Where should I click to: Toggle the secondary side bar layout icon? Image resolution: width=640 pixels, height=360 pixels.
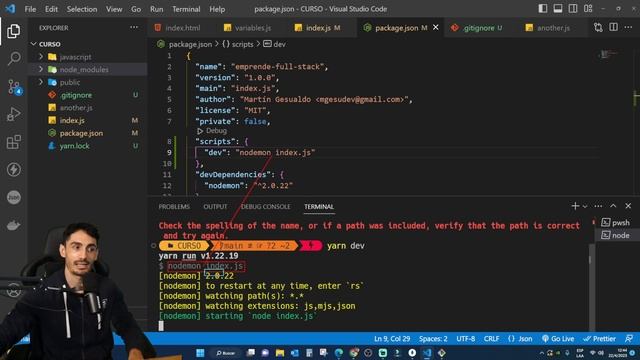point(573,9)
